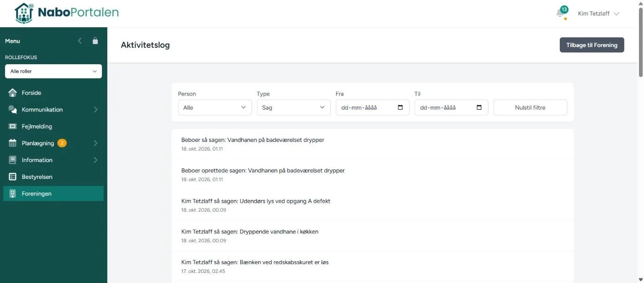Click 'Beboer oprettede sagen: Vandhanen på badeværelset drypper'
This screenshot has height=283, width=644.
point(263,170)
